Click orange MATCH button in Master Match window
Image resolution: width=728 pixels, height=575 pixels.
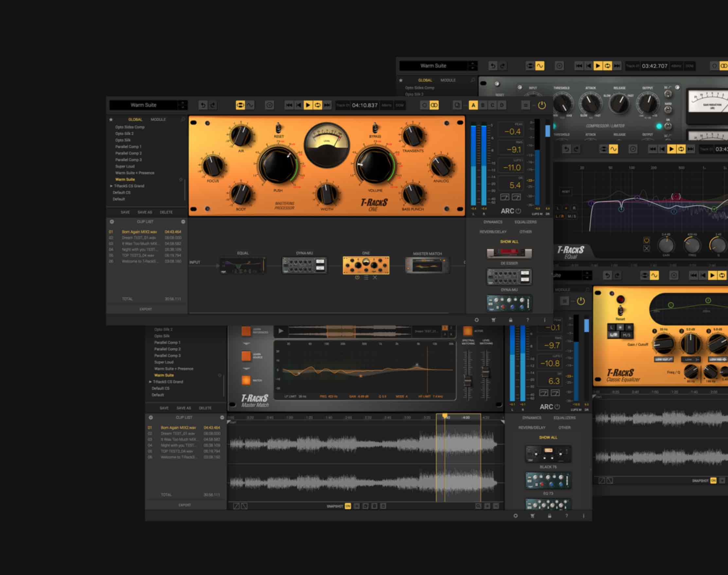pyautogui.click(x=246, y=380)
